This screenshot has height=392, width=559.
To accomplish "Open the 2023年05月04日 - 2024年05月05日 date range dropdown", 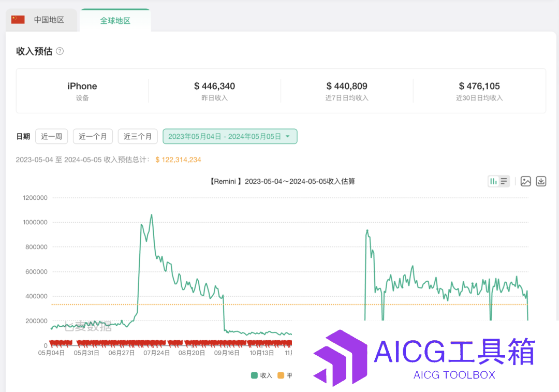I will (230, 136).
